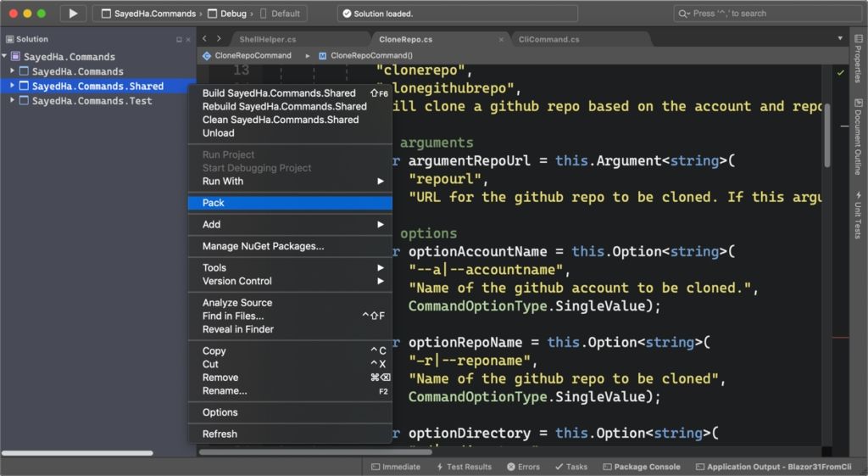Click the Solution pad header icon

tap(9, 39)
